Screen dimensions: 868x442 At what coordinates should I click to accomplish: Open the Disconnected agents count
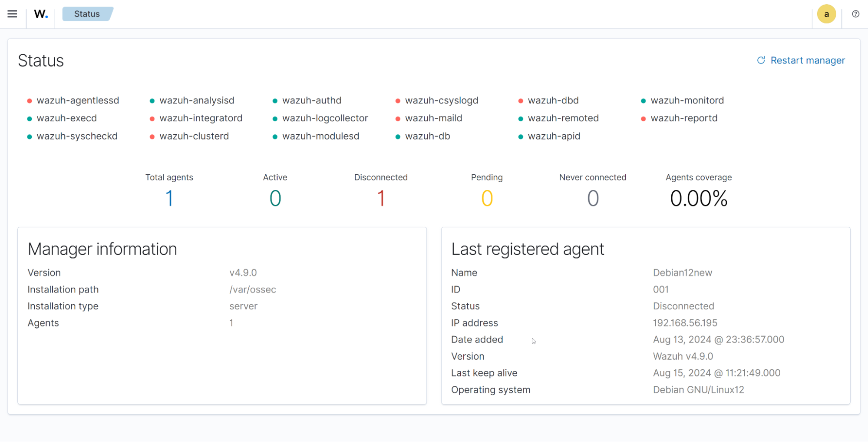tap(381, 199)
